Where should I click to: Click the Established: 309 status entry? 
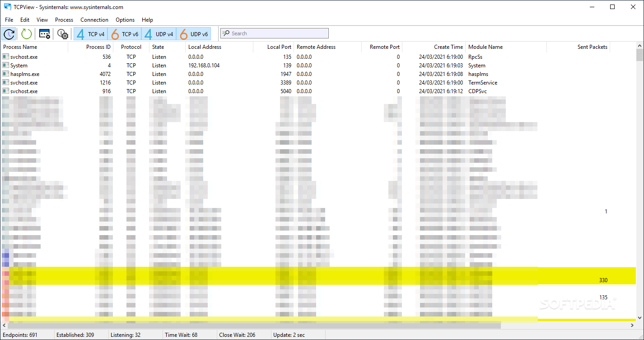(x=75, y=335)
